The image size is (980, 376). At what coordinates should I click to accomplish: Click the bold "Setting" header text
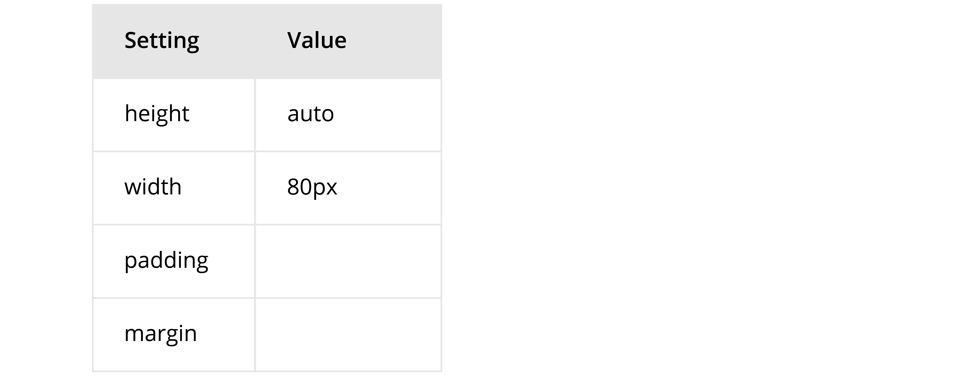(162, 40)
